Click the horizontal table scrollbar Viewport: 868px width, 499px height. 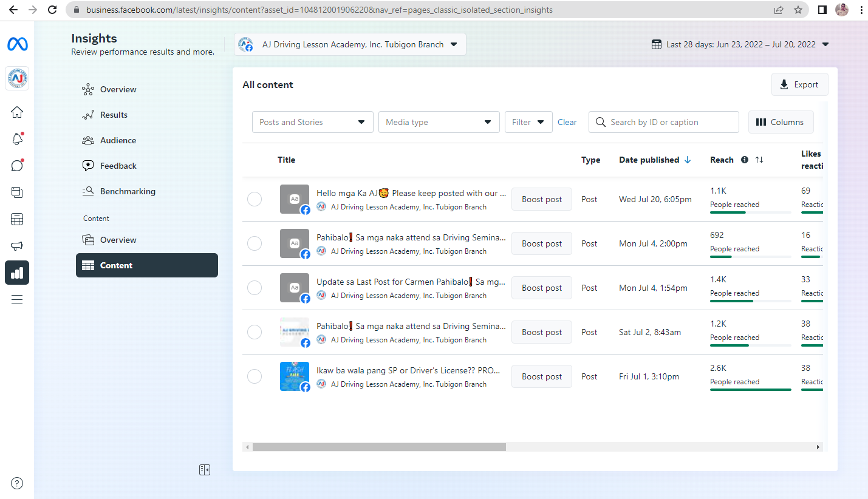pyautogui.click(x=379, y=447)
